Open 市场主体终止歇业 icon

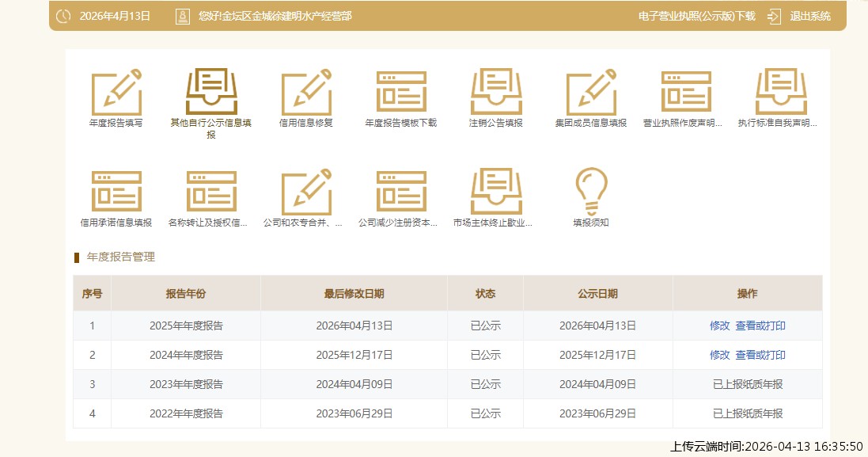pos(496,192)
